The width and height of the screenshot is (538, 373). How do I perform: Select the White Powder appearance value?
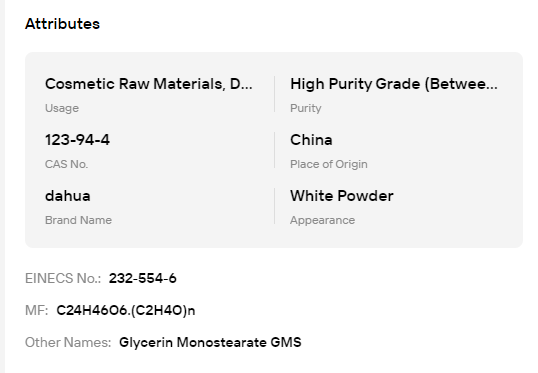342,196
